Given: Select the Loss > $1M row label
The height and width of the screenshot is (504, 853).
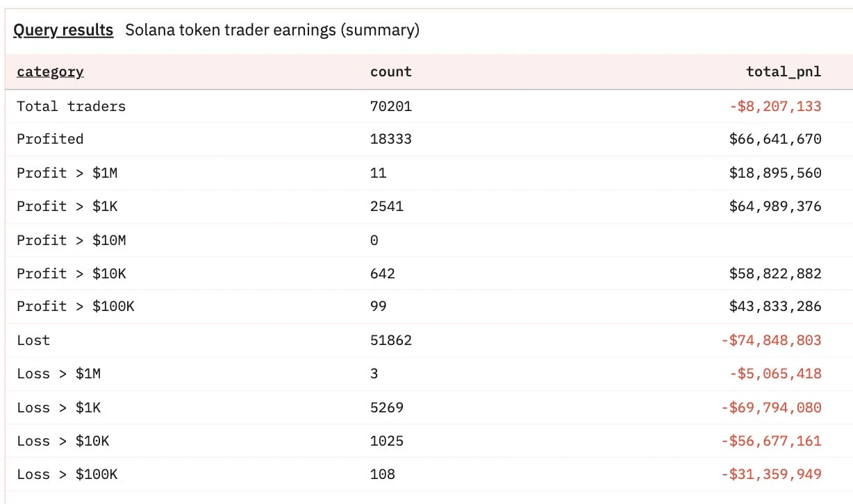Looking at the screenshot, I should [x=58, y=373].
